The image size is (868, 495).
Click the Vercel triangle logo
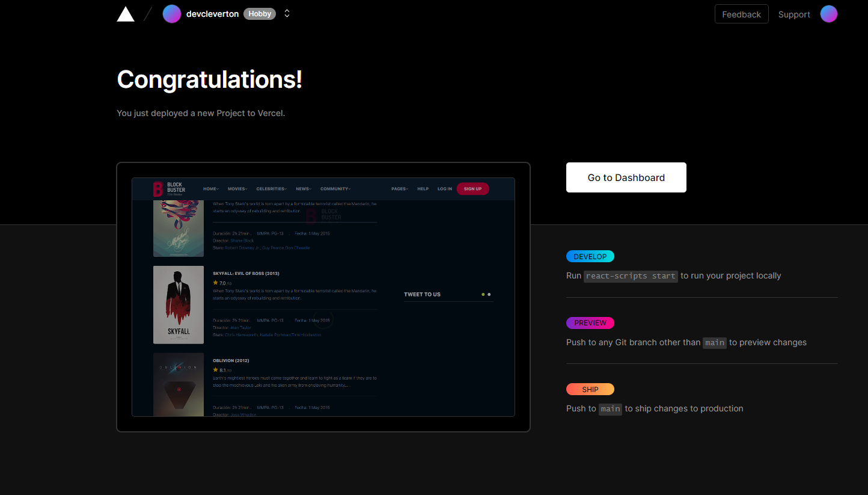126,14
